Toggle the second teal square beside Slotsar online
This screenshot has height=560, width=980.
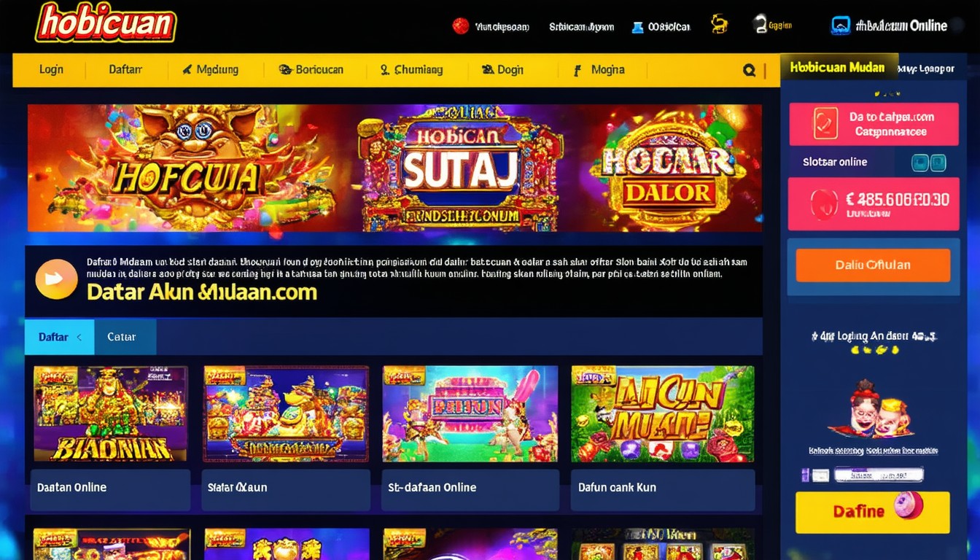[938, 163]
